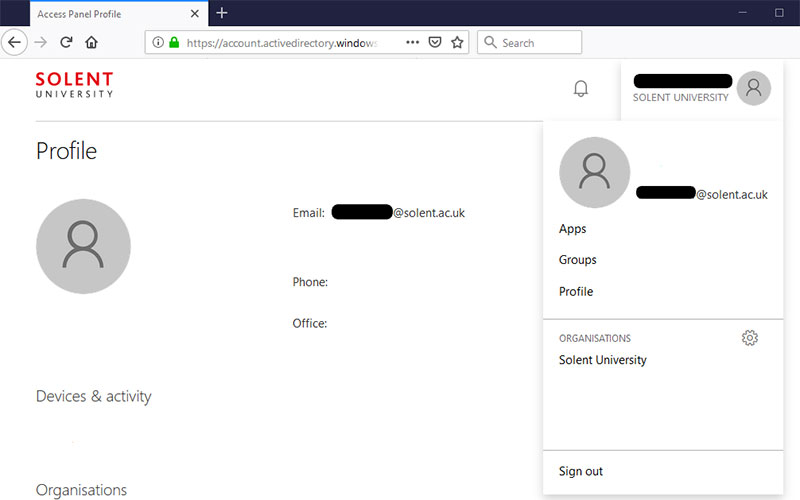Click the browser forward arrow

tap(40, 42)
